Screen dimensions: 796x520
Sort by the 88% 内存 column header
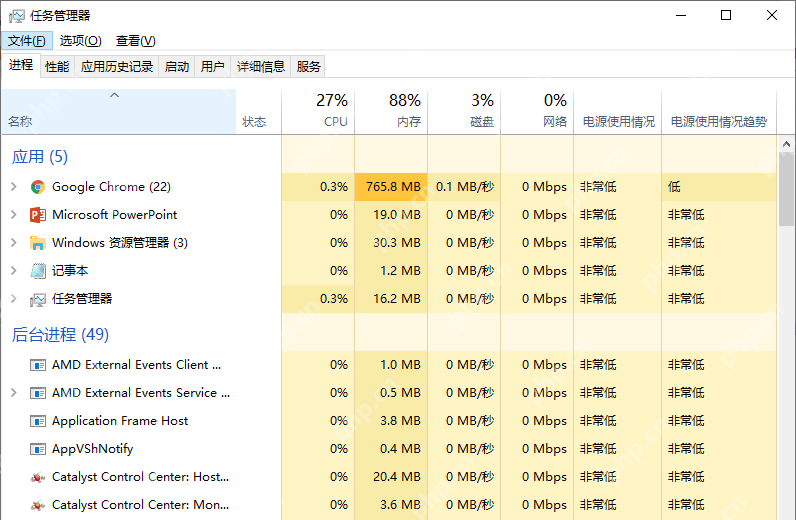click(391, 112)
